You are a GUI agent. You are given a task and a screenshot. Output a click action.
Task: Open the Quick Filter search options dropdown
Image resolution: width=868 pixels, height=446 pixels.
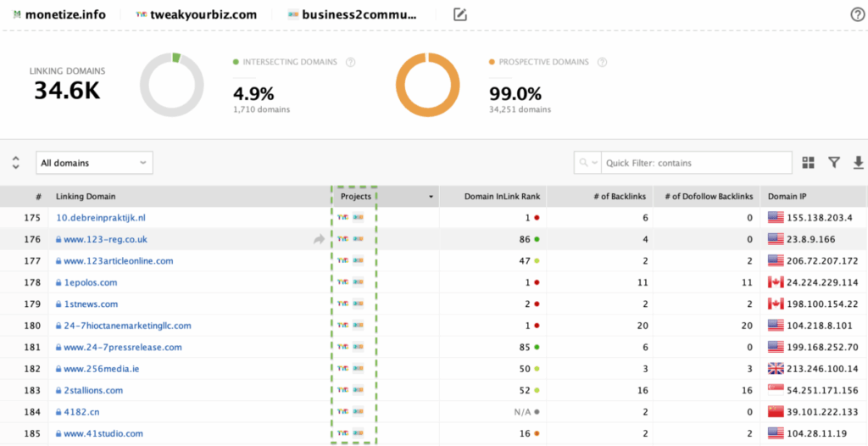pyautogui.click(x=588, y=163)
